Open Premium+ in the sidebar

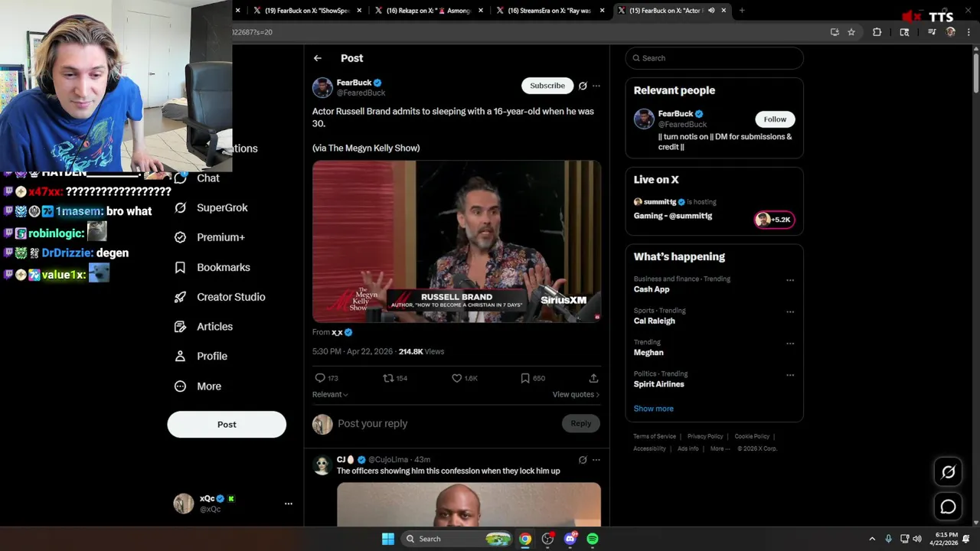210,237
